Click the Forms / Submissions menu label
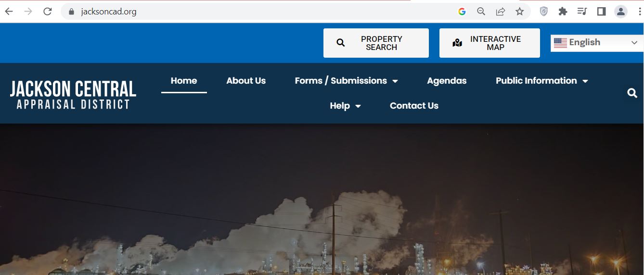This screenshot has height=275, width=644. (x=341, y=81)
